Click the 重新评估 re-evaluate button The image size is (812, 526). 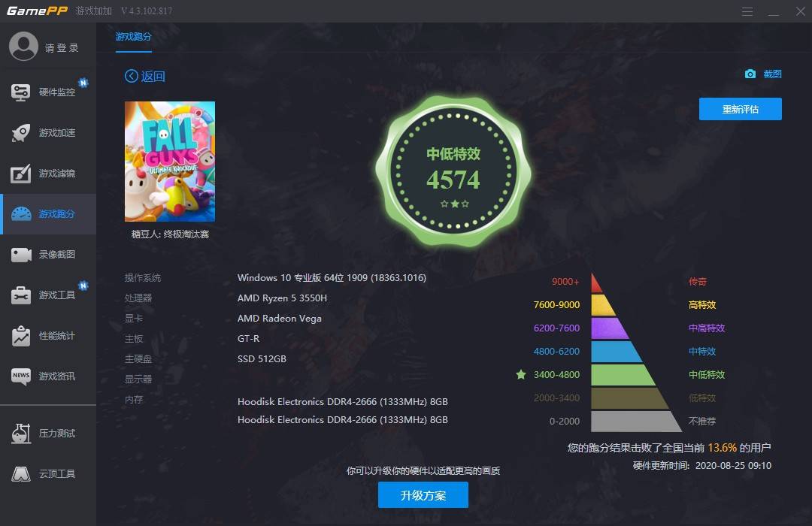[740, 109]
